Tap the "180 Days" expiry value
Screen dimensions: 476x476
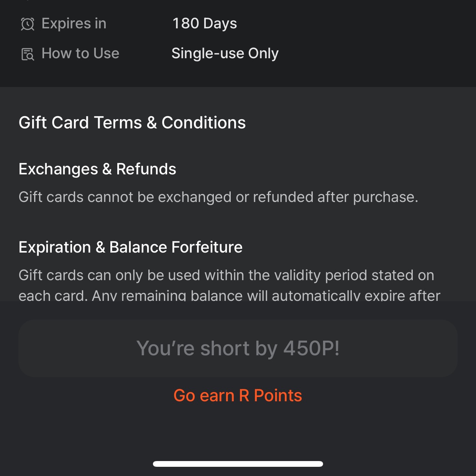pos(205,23)
